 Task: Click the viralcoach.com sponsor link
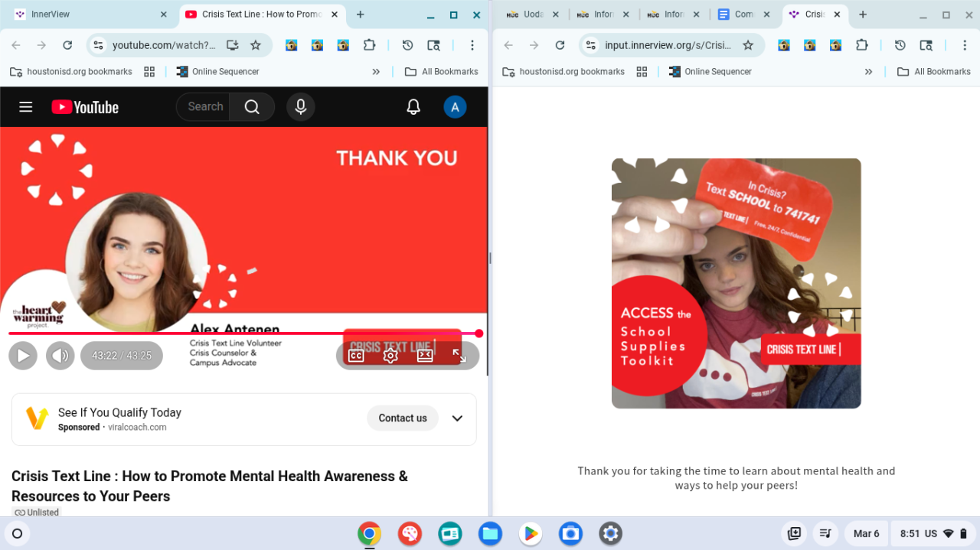pos(137,428)
